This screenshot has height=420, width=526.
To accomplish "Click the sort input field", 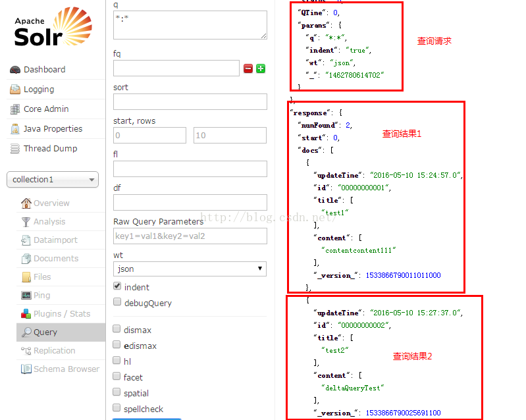I will pyautogui.click(x=190, y=101).
